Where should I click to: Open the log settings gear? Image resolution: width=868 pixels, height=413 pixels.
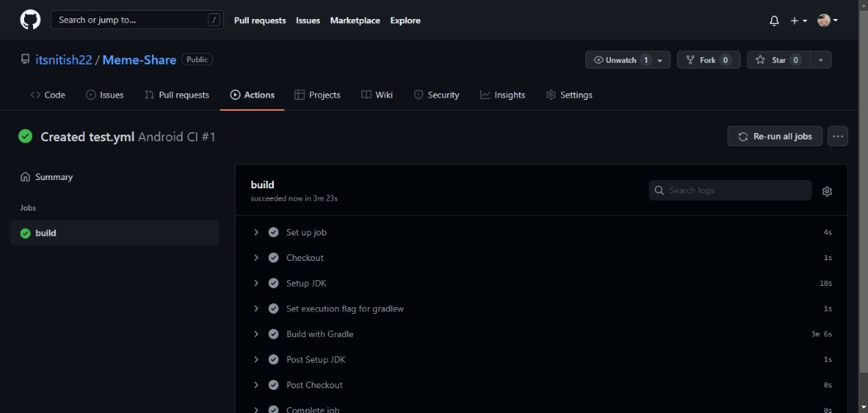(827, 191)
